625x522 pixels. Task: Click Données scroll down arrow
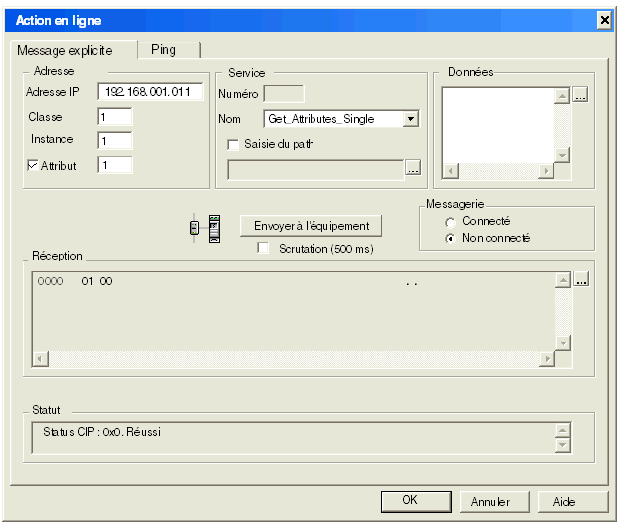pos(562,155)
